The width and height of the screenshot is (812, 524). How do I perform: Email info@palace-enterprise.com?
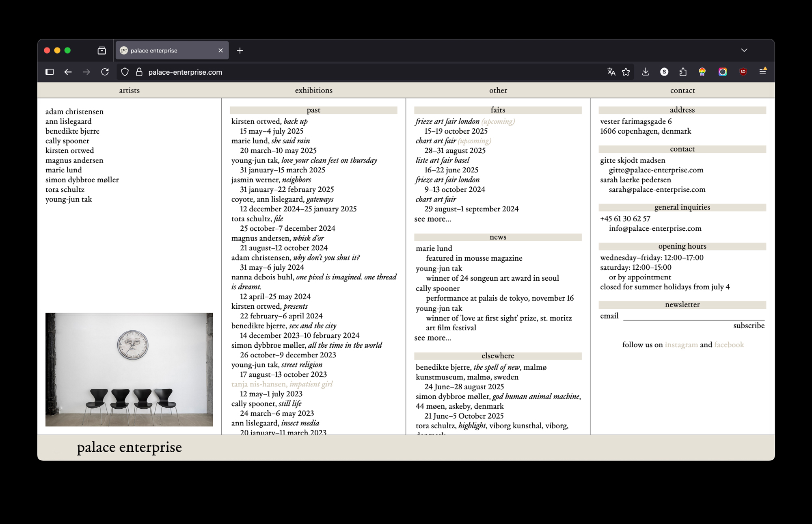[655, 229]
